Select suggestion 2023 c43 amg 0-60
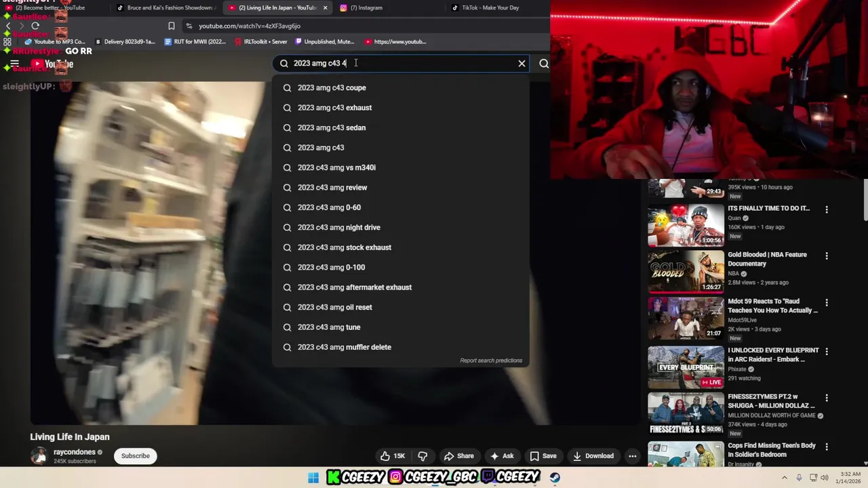 [x=400, y=207]
